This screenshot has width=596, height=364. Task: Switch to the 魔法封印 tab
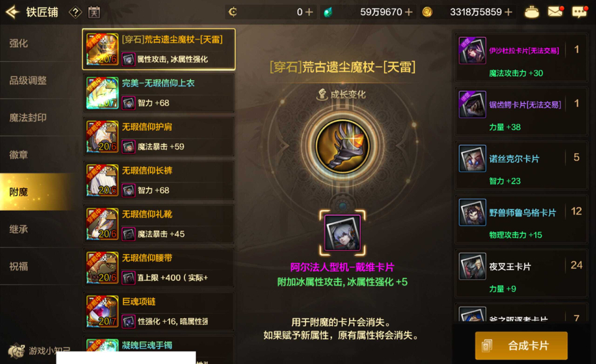click(x=38, y=118)
